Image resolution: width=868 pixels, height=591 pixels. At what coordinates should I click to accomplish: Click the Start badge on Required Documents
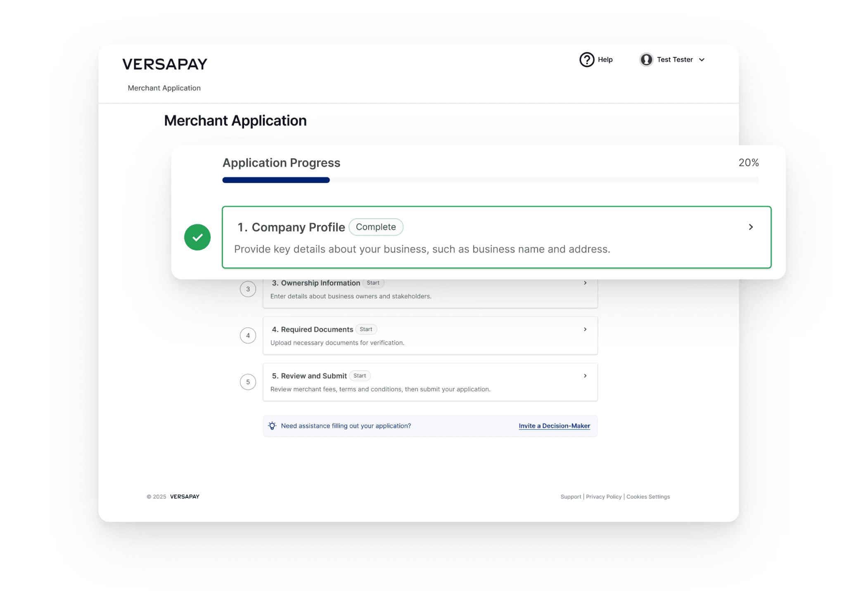tap(366, 329)
